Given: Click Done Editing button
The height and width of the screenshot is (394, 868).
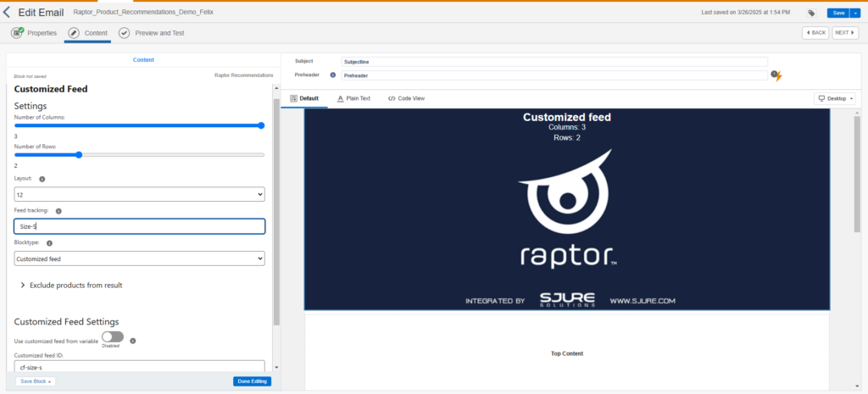Looking at the screenshot, I should coord(252,381).
